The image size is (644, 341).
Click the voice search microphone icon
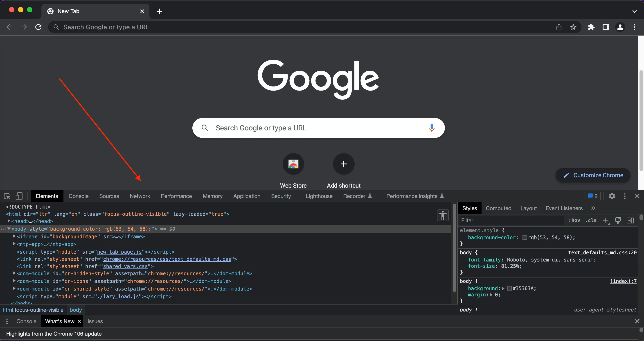coord(432,128)
